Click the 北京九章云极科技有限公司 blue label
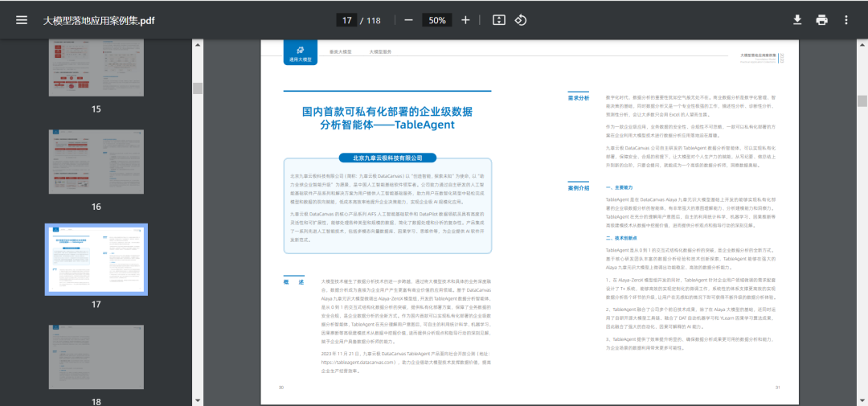Screen dimensions: 868x406 click(387, 158)
